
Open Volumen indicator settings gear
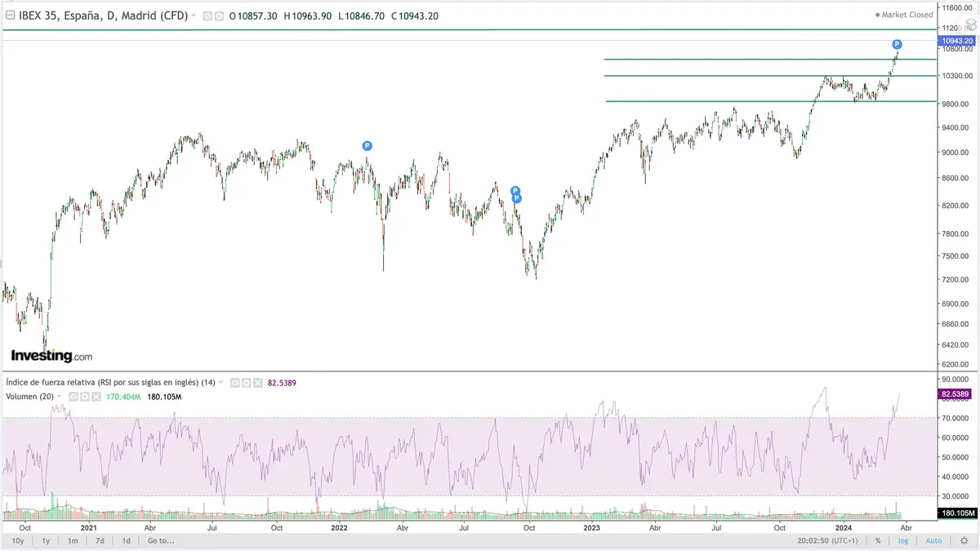click(85, 397)
